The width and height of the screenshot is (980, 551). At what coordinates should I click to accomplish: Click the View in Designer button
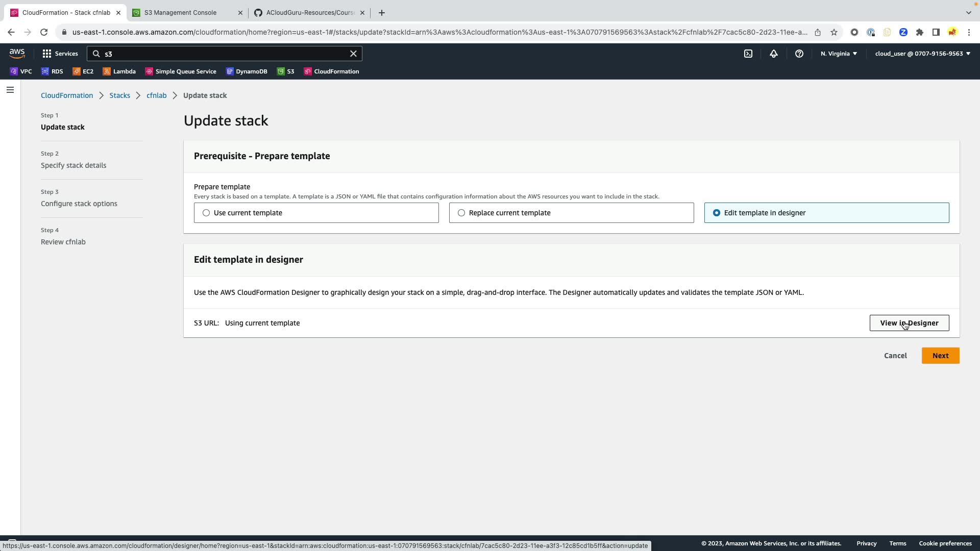[x=909, y=323]
